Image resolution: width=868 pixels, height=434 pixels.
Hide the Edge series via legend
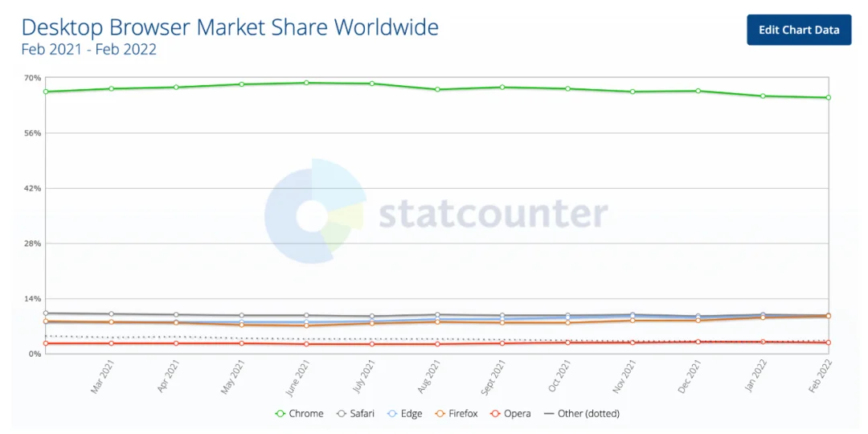tap(404, 414)
